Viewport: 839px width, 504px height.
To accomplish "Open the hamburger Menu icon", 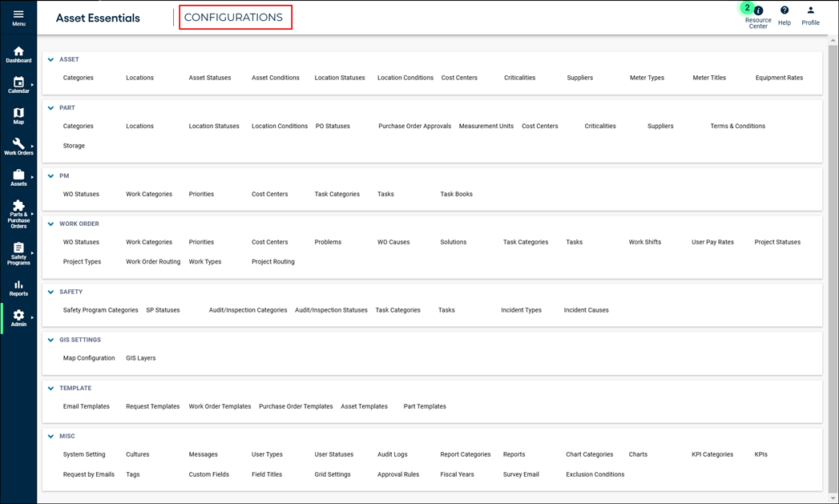I will tap(18, 14).
